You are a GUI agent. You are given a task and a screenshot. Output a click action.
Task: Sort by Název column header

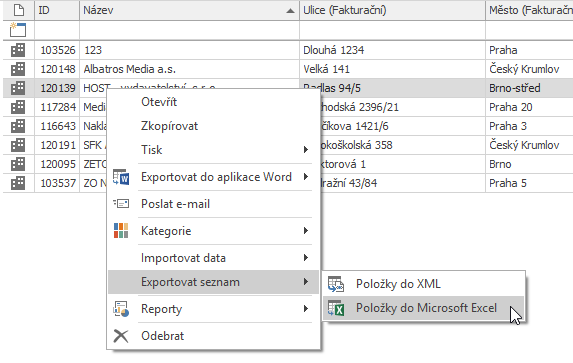pos(189,10)
